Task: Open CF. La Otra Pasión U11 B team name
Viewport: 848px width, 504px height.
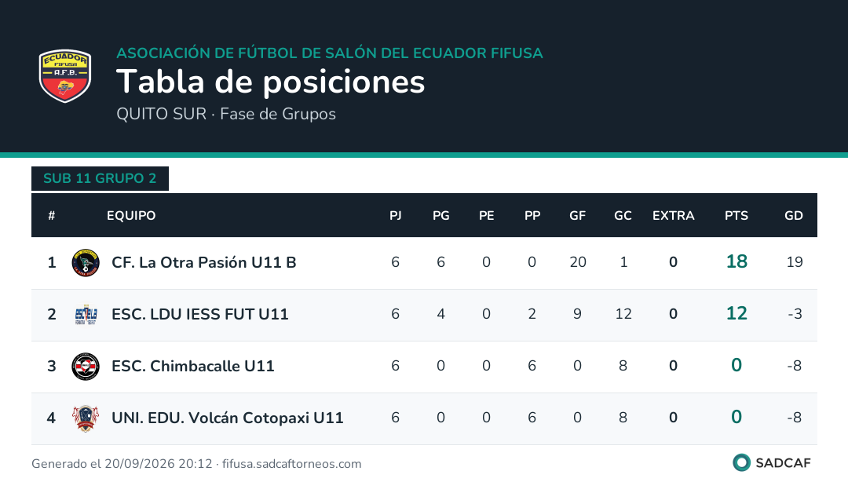Action: [x=204, y=262]
